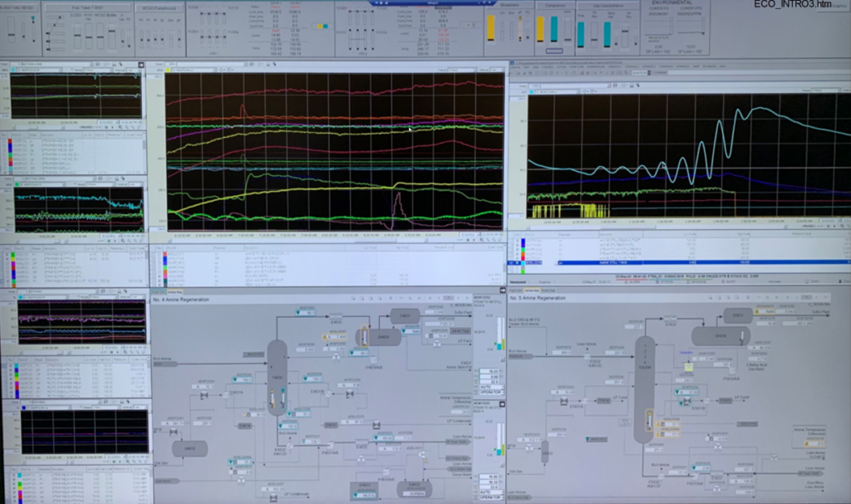Switch to Amine Reg tab in No. 4 window
This screenshot has height=504, width=851.
[175, 292]
